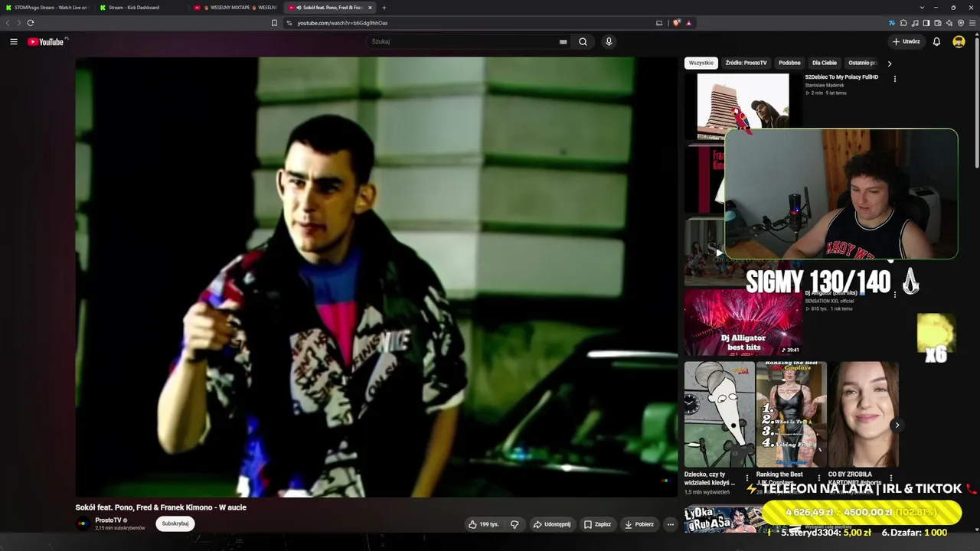Close the Sokół feat. Pono tab
The image size is (980, 551).
370,8
